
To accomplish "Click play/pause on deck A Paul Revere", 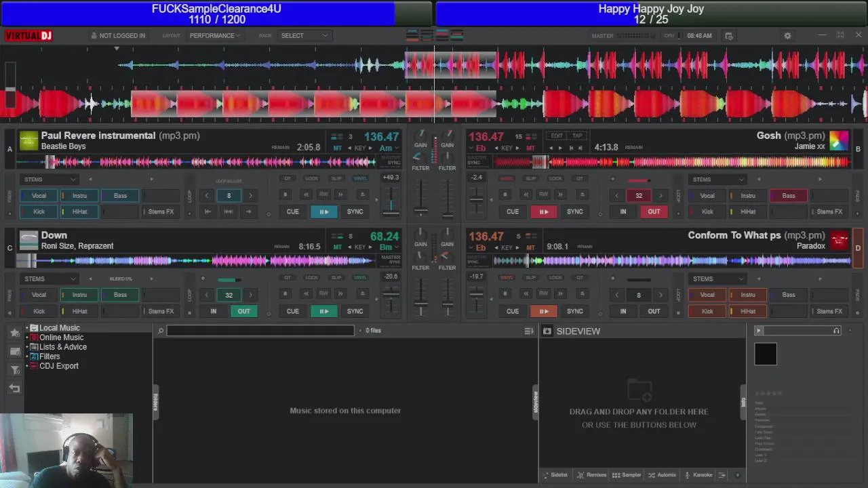I will coord(323,211).
